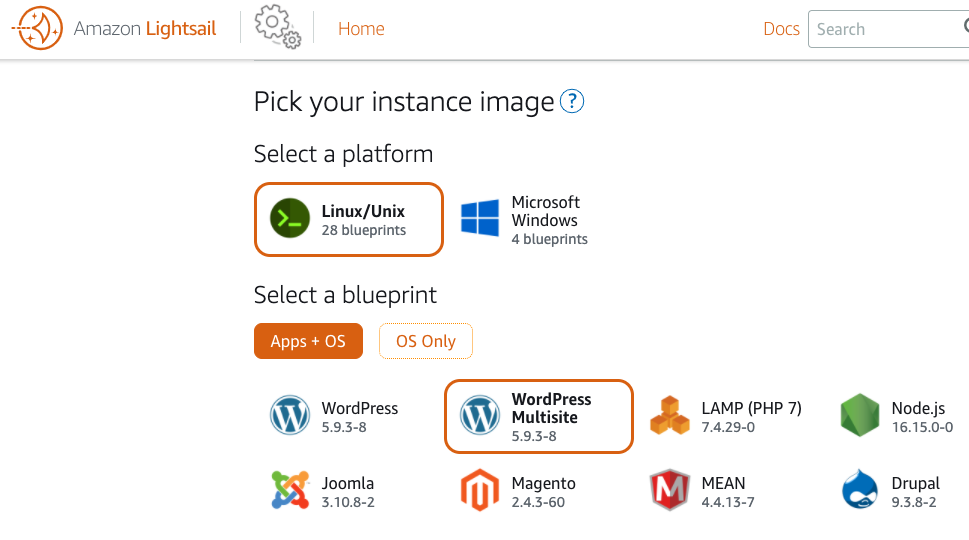969x540 pixels.
Task: Click the version text '2.4.3-60'
Action: pyautogui.click(x=538, y=502)
